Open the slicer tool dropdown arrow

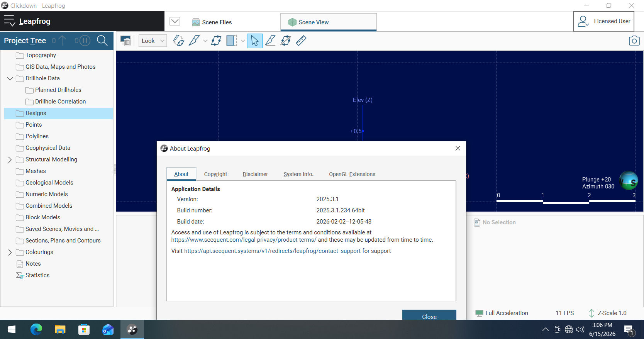pos(205,41)
